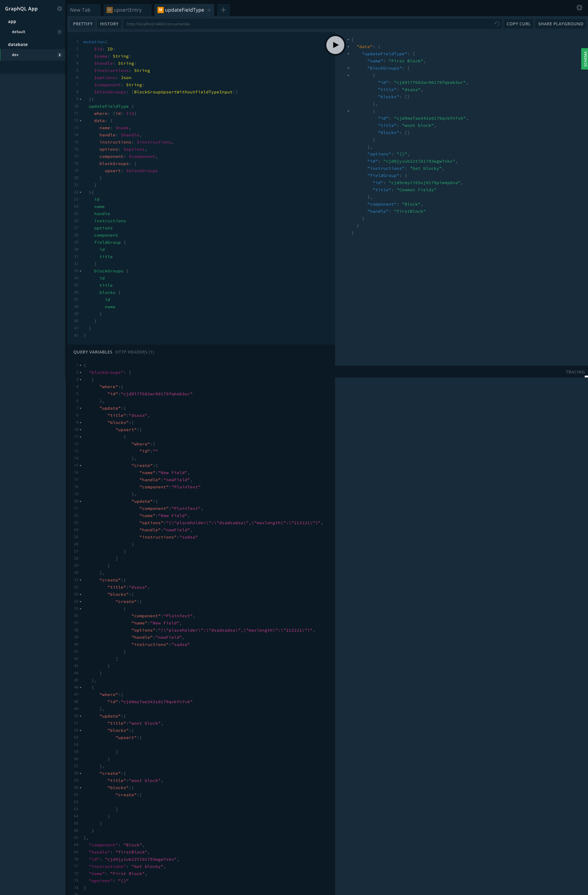This screenshot has height=895, width=588.
Task: Open GraphQL App sidebar settings gear
Action: coord(59,9)
